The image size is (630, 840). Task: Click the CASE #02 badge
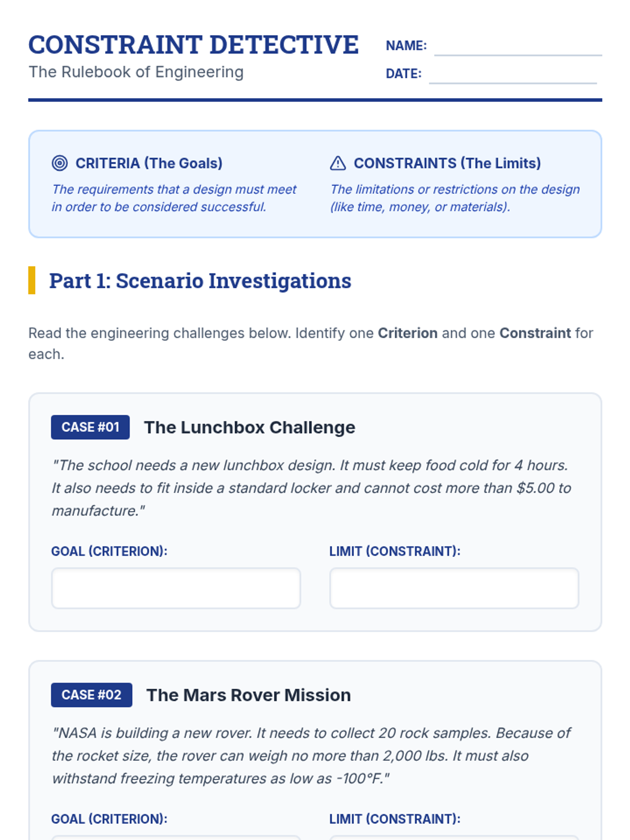[x=91, y=695]
